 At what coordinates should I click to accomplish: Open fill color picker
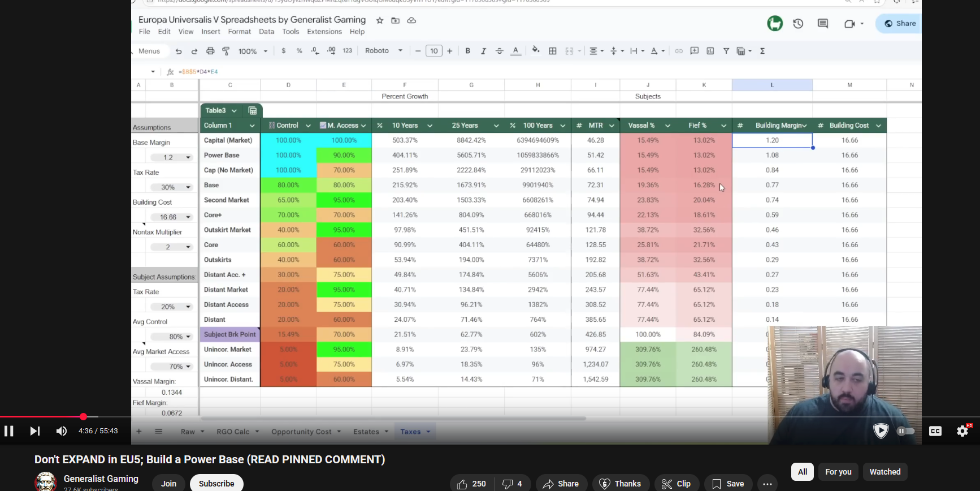click(x=536, y=50)
